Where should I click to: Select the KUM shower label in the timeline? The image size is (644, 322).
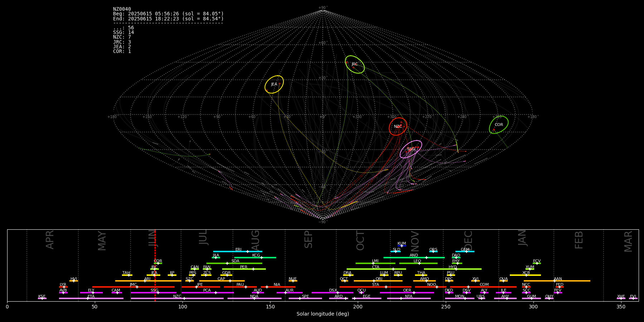[402, 244]
